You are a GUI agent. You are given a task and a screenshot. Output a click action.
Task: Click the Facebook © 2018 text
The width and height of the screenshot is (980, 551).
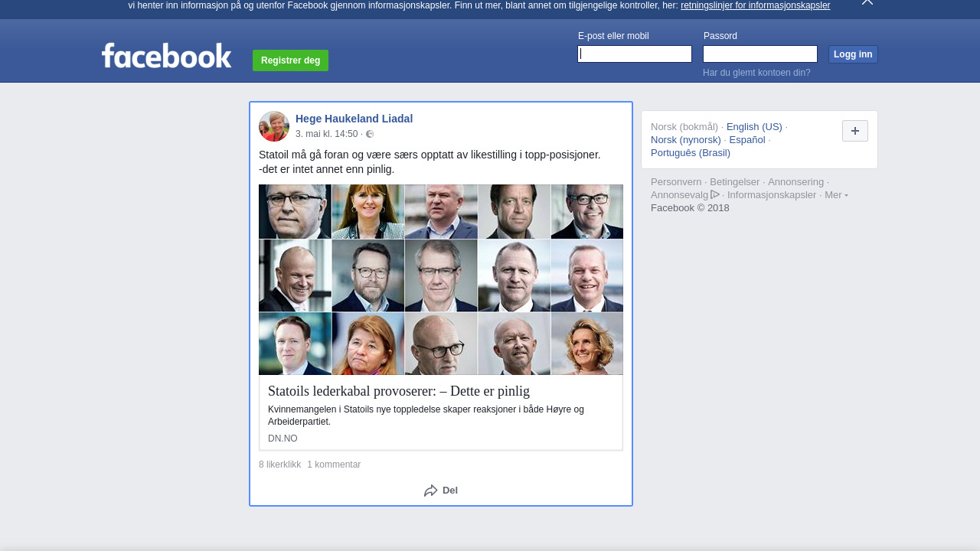(x=690, y=208)
